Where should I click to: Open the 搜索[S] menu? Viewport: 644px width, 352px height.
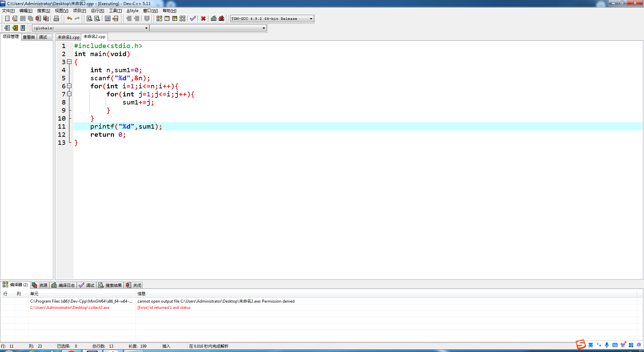pyautogui.click(x=44, y=11)
